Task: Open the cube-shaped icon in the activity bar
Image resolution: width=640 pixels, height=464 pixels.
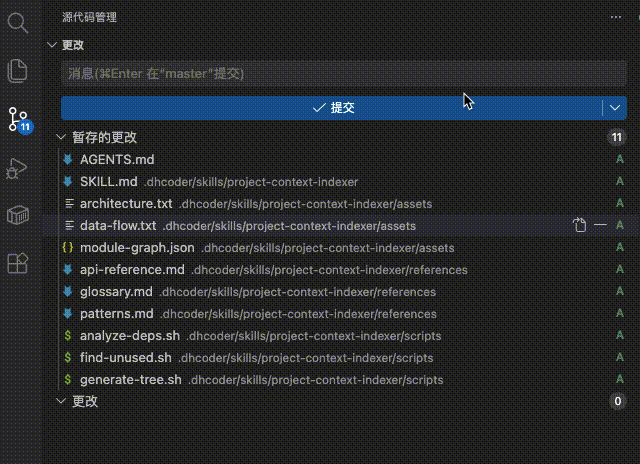Action: tap(17, 216)
